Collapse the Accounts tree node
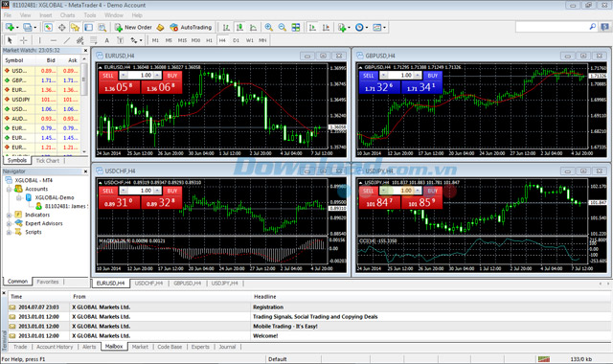 click(9, 190)
